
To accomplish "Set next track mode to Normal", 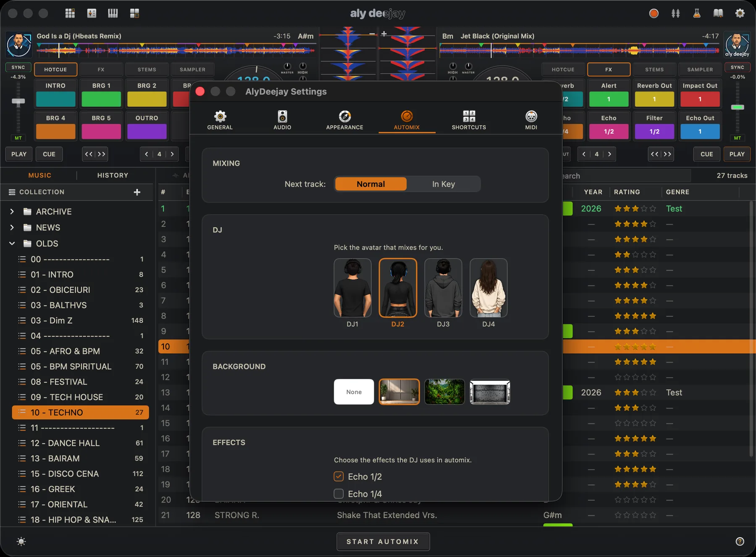I will [371, 184].
